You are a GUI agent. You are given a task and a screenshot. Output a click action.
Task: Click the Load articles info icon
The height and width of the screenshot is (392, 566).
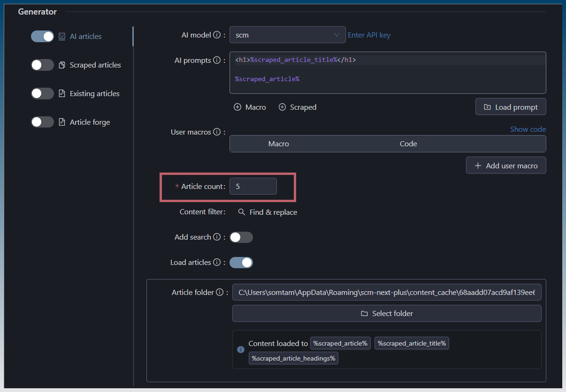point(217,263)
